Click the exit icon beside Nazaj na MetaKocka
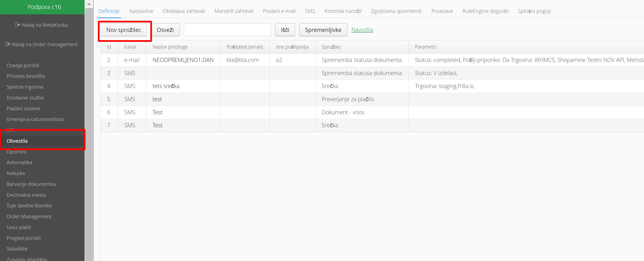Image resolution: width=644 pixels, height=261 pixels. pyautogui.click(x=18, y=25)
